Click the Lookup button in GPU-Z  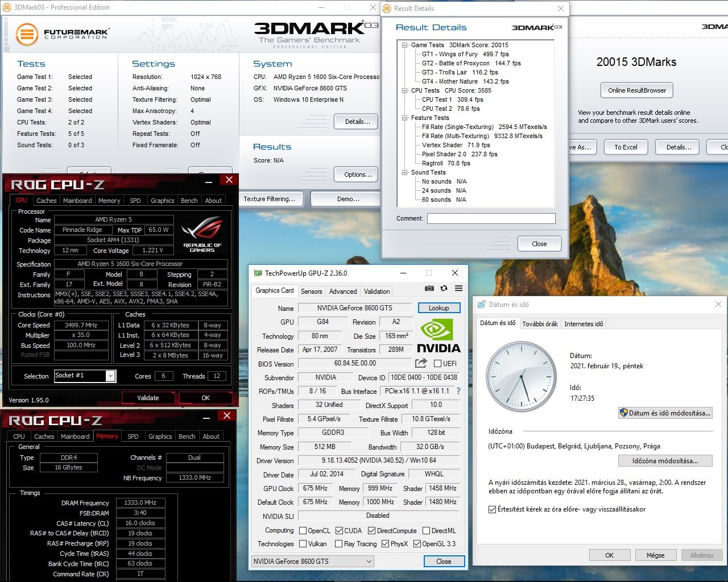(439, 307)
